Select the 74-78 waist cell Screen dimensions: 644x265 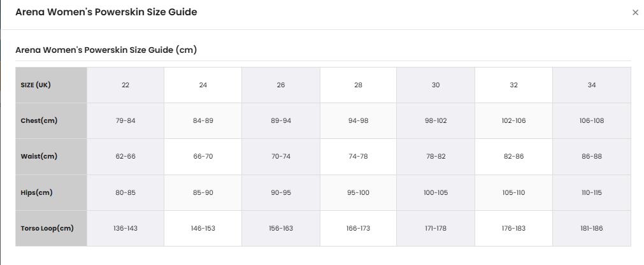click(358, 157)
